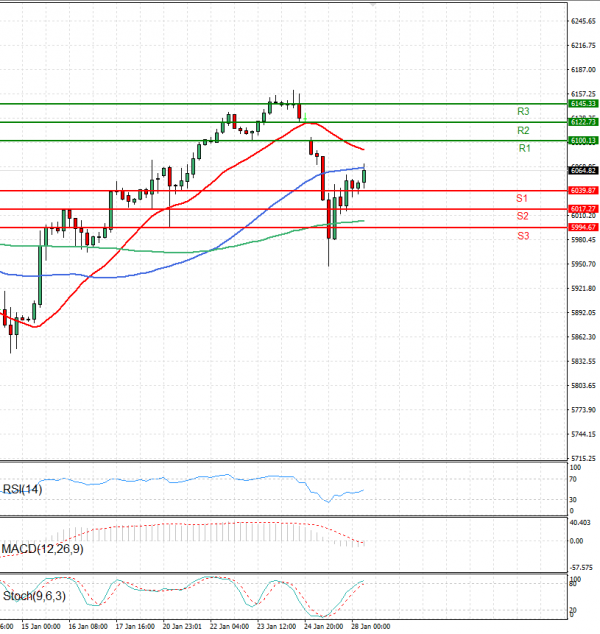Click the Stoch(9,6,3) indicator label
The height and width of the screenshot is (634, 600).
tap(34, 596)
